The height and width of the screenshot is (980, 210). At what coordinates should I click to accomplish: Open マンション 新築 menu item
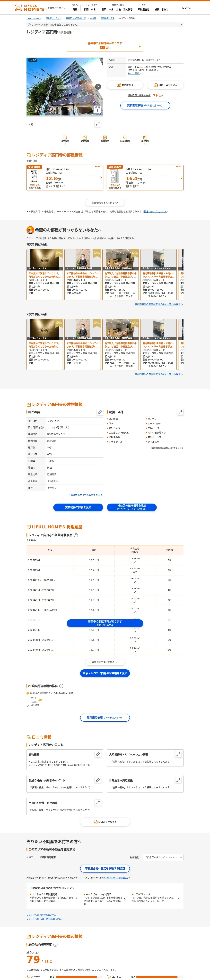[x=86, y=9]
